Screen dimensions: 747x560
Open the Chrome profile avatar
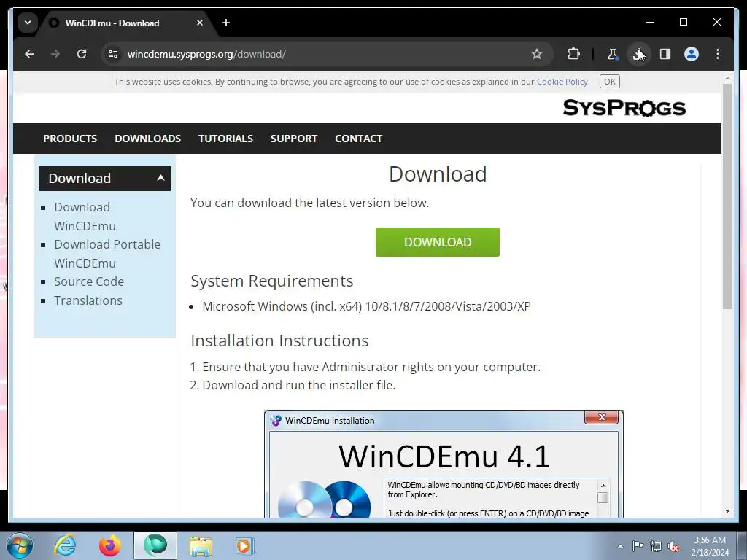[692, 54]
